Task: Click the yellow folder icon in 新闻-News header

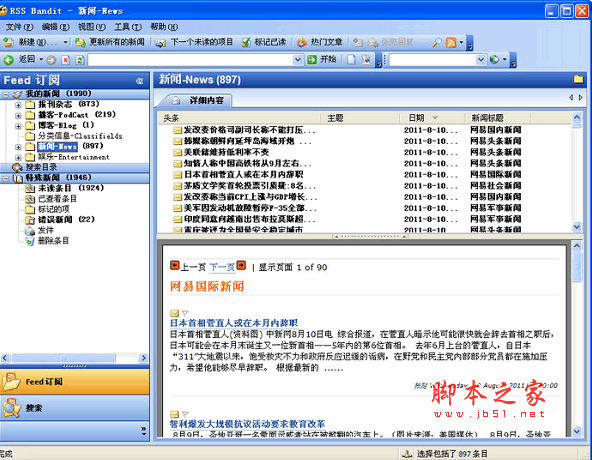Action: coord(578,79)
